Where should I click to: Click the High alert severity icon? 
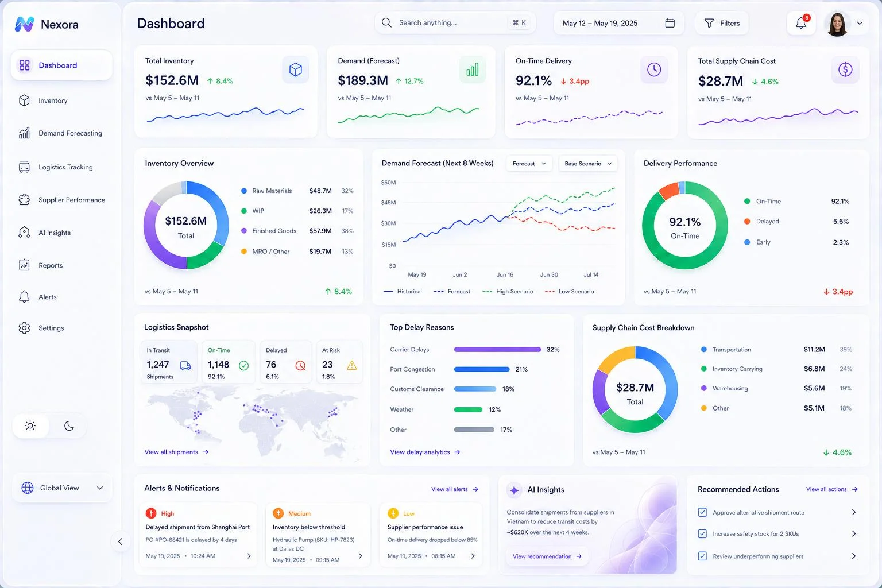[151, 513]
